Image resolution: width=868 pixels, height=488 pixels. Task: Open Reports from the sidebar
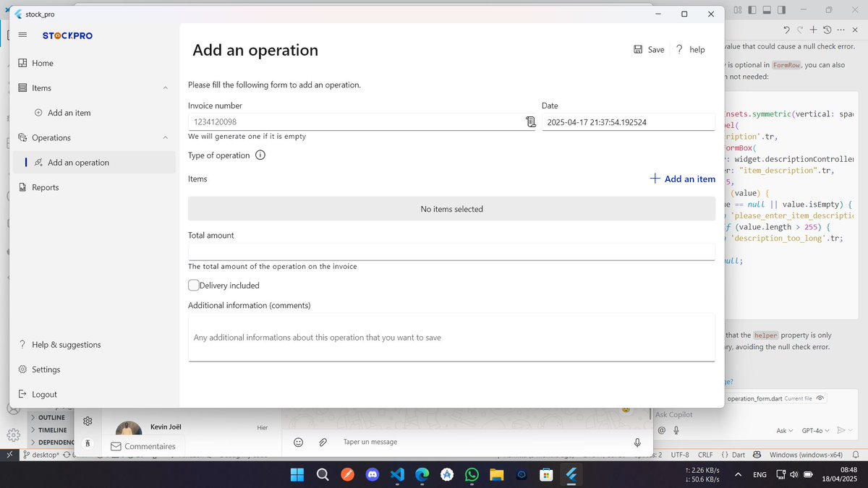click(94, 187)
